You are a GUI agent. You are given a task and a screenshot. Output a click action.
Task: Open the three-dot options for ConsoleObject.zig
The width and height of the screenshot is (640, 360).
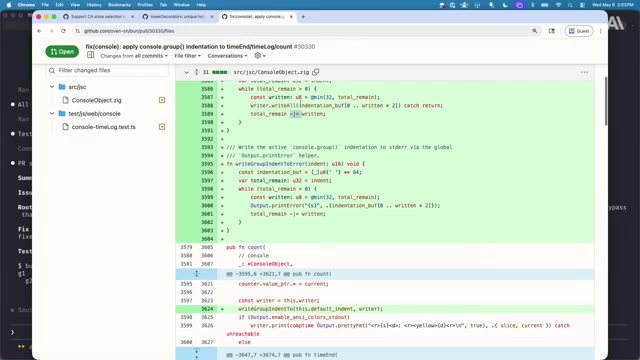tap(584, 72)
